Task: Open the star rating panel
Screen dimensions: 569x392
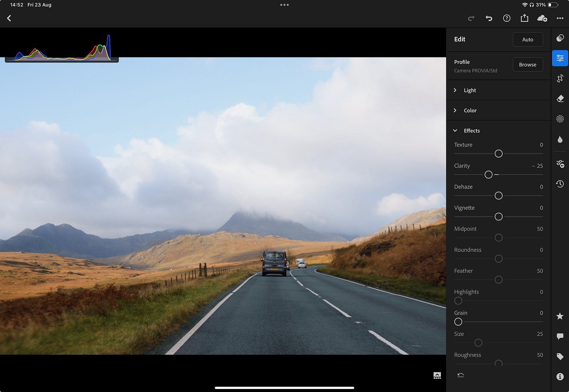Action: (x=560, y=316)
